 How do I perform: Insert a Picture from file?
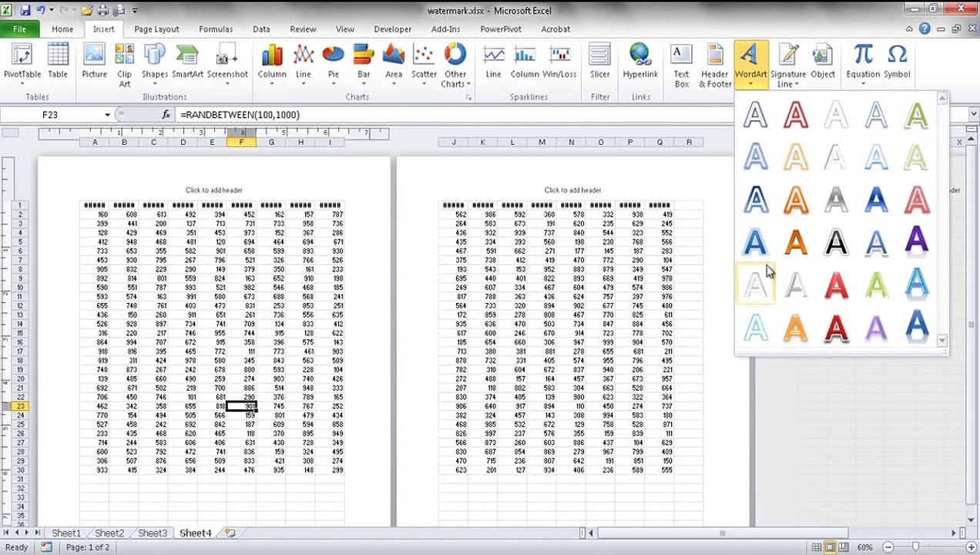[95, 62]
